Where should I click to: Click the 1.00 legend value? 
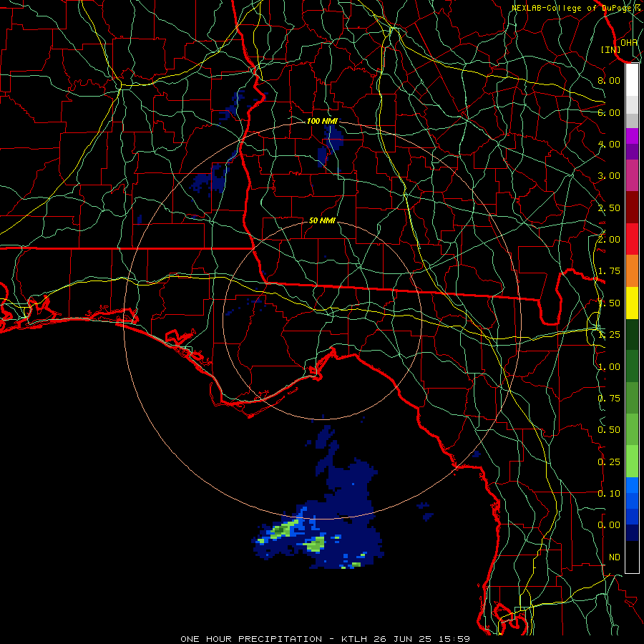click(x=609, y=367)
